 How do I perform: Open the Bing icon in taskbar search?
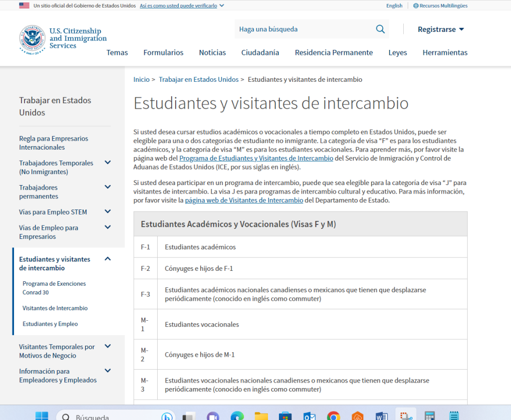coord(167,417)
